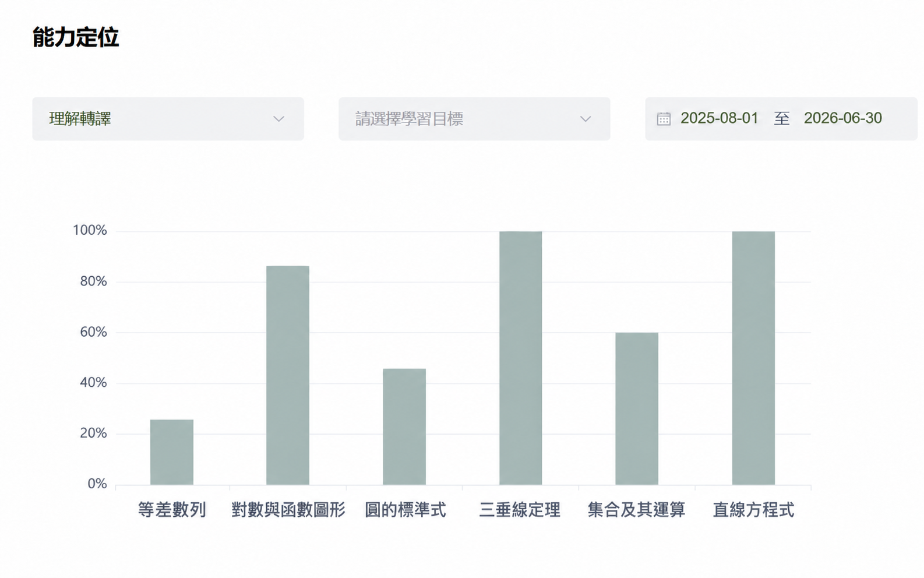Image resolution: width=924 pixels, height=578 pixels.
Task: Click the 對數與函數圖形 bar
Action: (x=288, y=375)
